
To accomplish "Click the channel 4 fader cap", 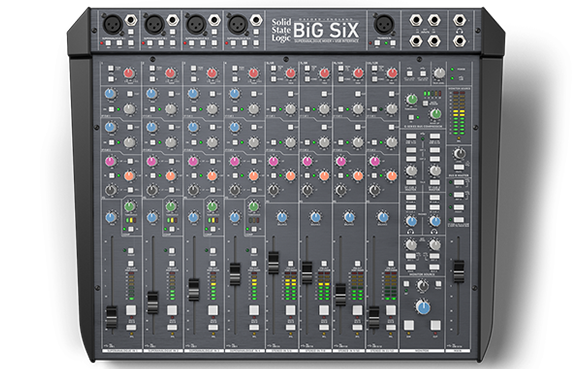I will click(235, 274).
